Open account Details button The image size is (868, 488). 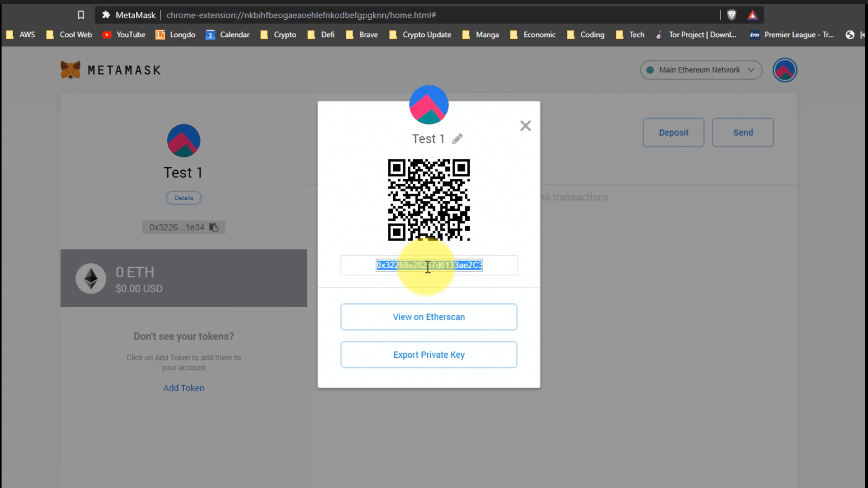point(184,198)
